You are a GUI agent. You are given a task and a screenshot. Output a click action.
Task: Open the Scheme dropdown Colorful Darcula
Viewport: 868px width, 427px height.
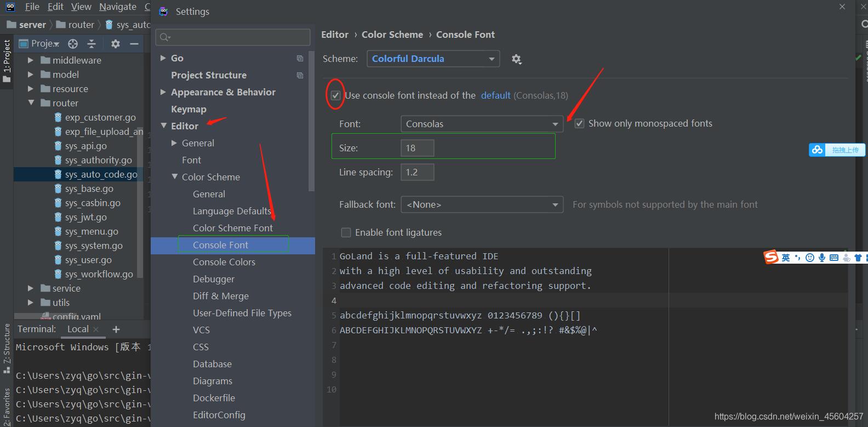[433, 59]
